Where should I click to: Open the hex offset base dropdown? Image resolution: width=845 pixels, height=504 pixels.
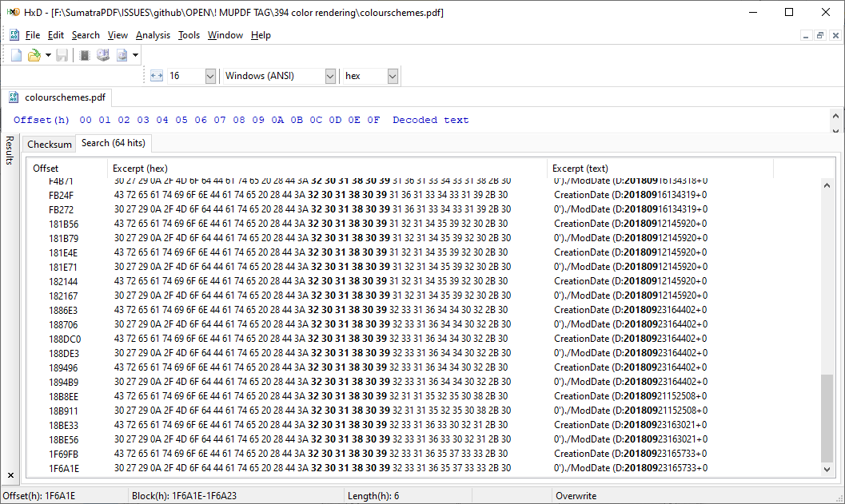pyautogui.click(x=389, y=76)
